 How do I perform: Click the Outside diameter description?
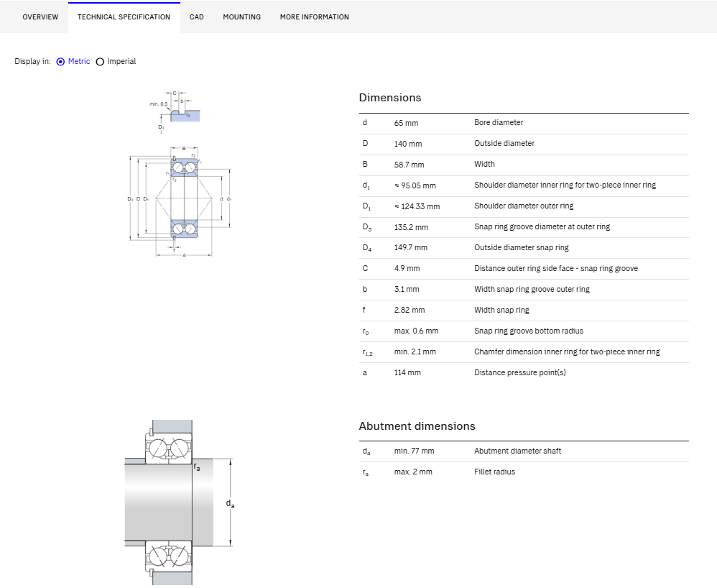pyautogui.click(x=504, y=143)
